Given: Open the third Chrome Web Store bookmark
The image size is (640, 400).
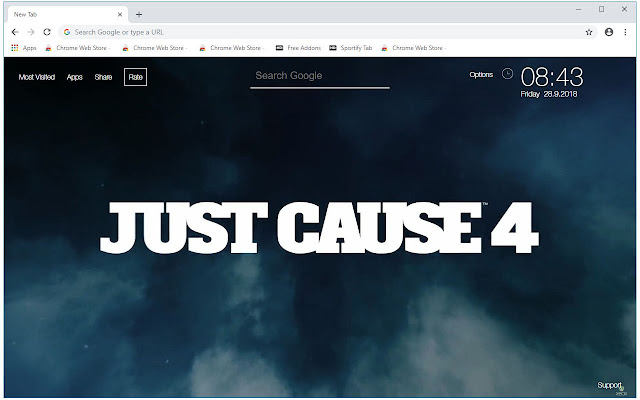Looking at the screenshot, I should pyautogui.click(x=231, y=48).
